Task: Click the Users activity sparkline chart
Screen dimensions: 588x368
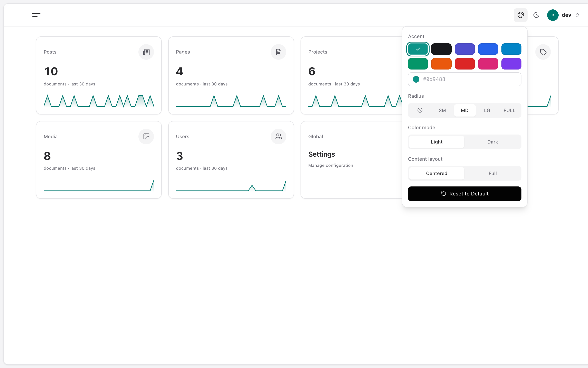Action: pyautogui.click(x=231, y=185)
